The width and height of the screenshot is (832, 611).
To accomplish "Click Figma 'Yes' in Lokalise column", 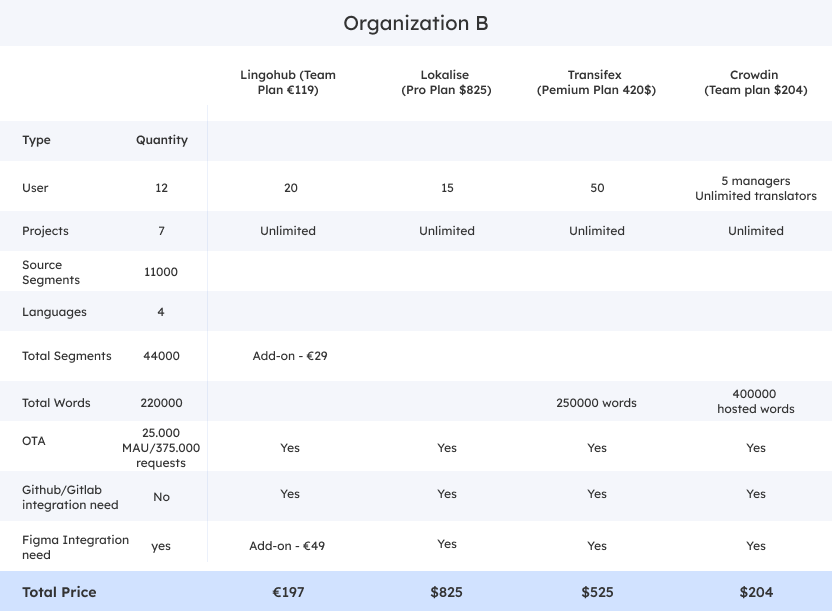I will (447, 544).
